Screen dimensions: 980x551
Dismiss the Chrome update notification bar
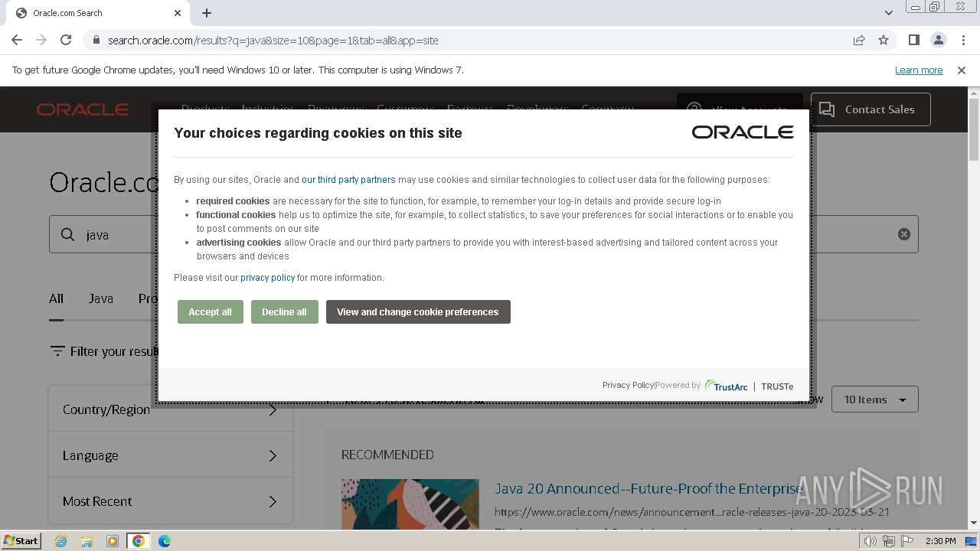[x=962, y=70]
